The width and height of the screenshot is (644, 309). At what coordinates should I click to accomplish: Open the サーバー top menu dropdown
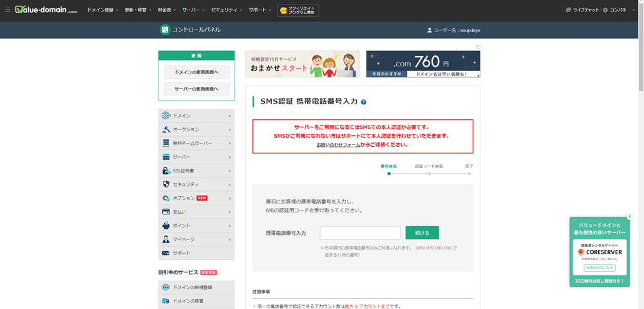[x=193, y=10]
